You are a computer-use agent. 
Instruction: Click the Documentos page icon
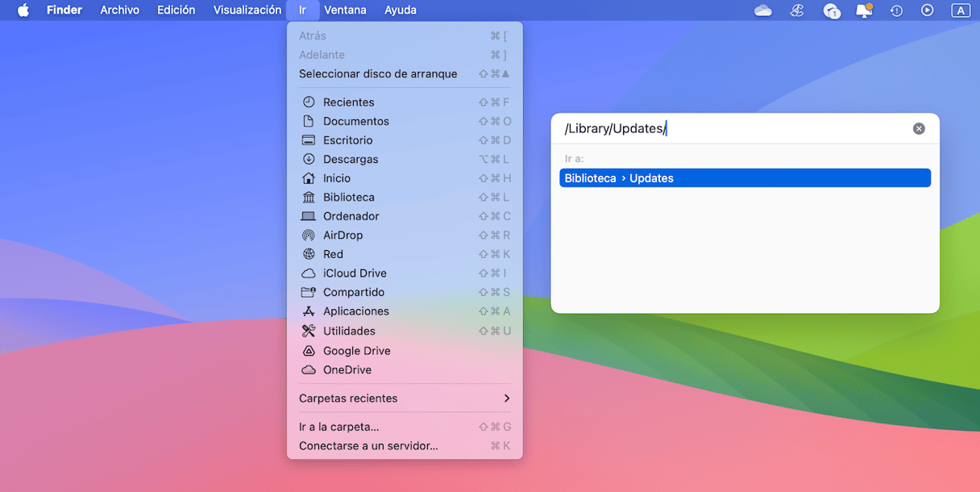[x=308, y=121]
